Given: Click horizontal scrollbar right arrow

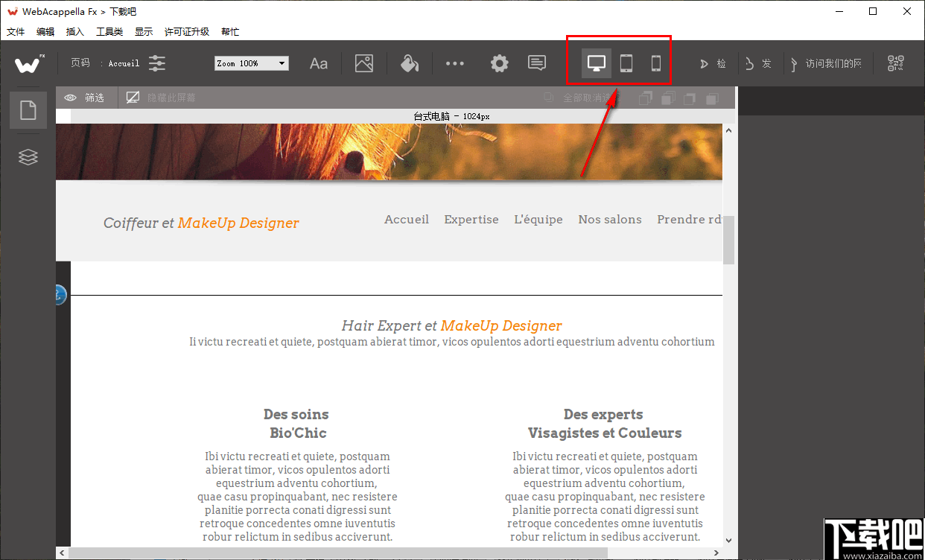Looking at the screenshot, I should [716, 553].
